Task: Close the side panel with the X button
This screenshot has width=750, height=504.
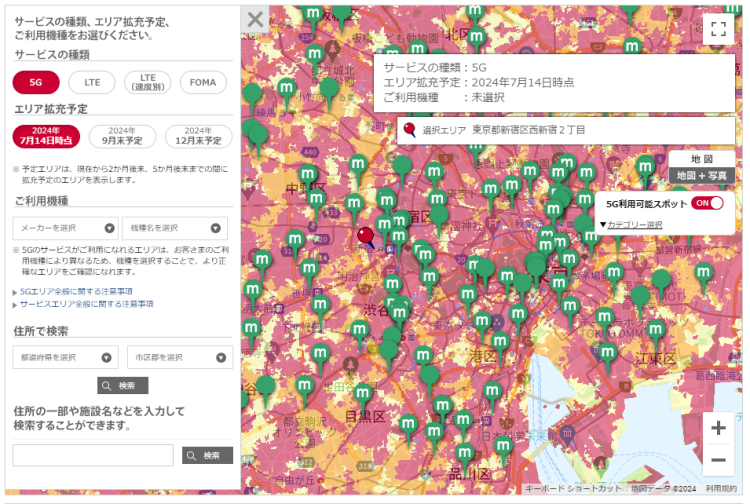Action: coord(255,20)
